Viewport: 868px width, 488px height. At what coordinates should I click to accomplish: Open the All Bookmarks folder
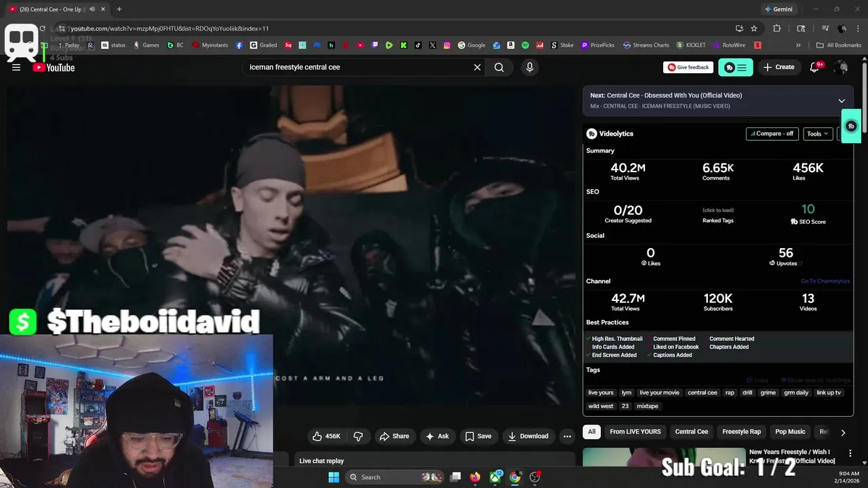click(839, 45)
